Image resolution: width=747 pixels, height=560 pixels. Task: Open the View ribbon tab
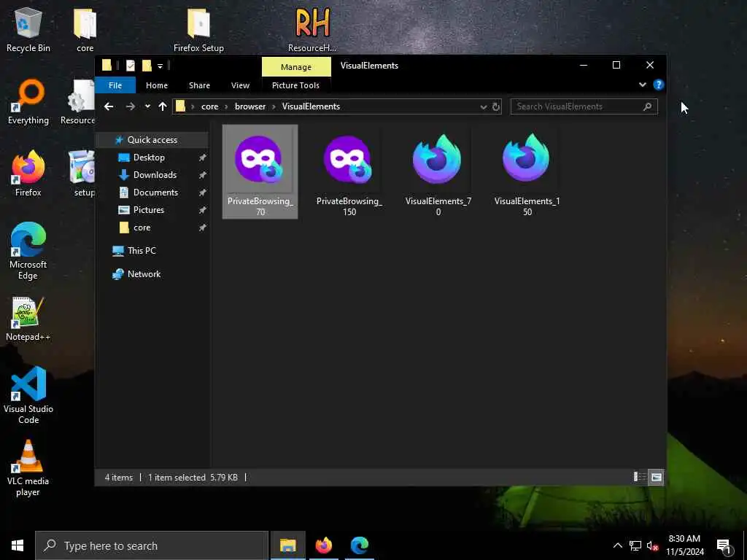pos(240,85)
